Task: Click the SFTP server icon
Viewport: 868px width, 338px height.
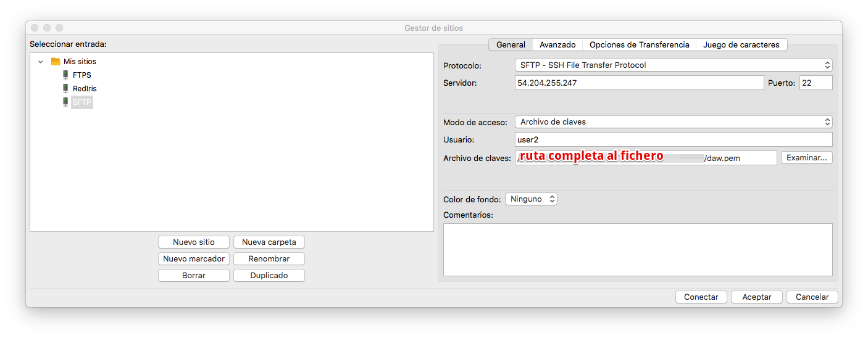Action: click(x=65, y=102)
